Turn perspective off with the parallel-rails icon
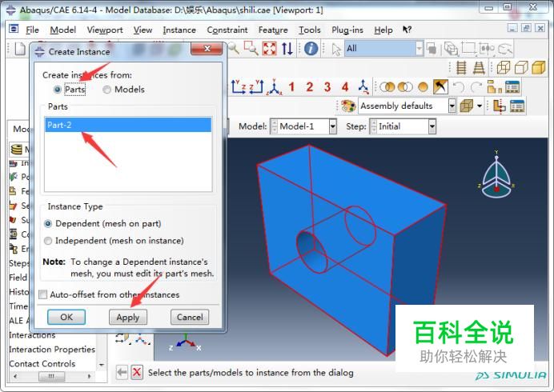The height and width of the screenshot is (392, 554). tap(461, 67)
